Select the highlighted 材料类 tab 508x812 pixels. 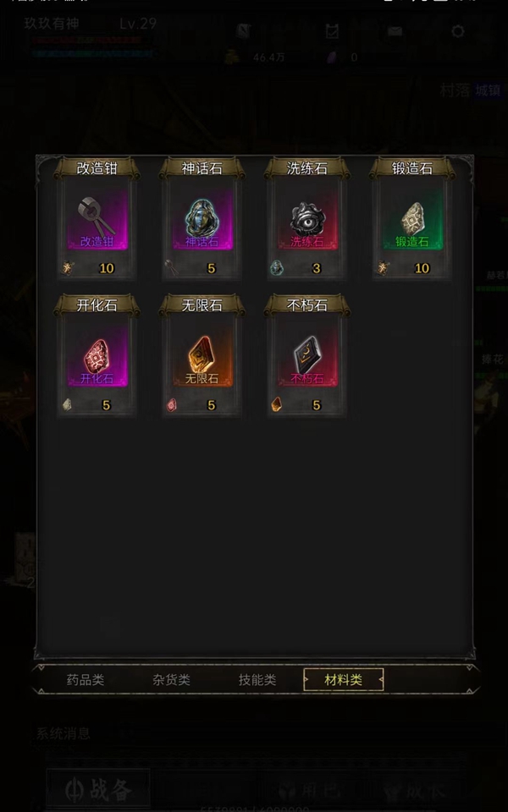click(344, 679)
